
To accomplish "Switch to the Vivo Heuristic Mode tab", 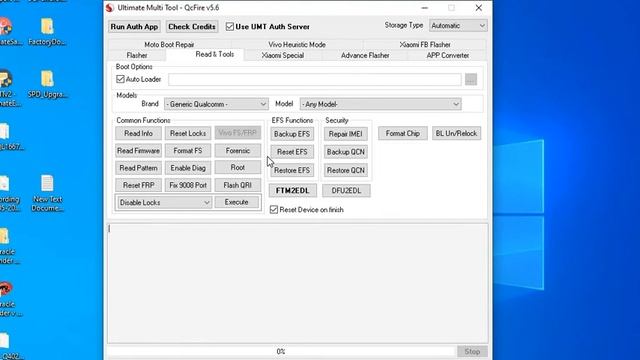I will coord(297,44).
